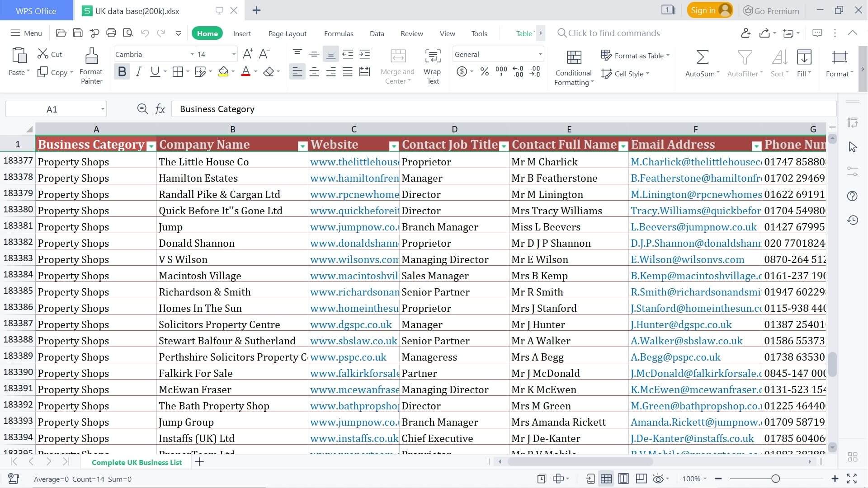Turn on AutoFilter
The height and width of the screenshot is (488, 868).
(x=743, y=63)
